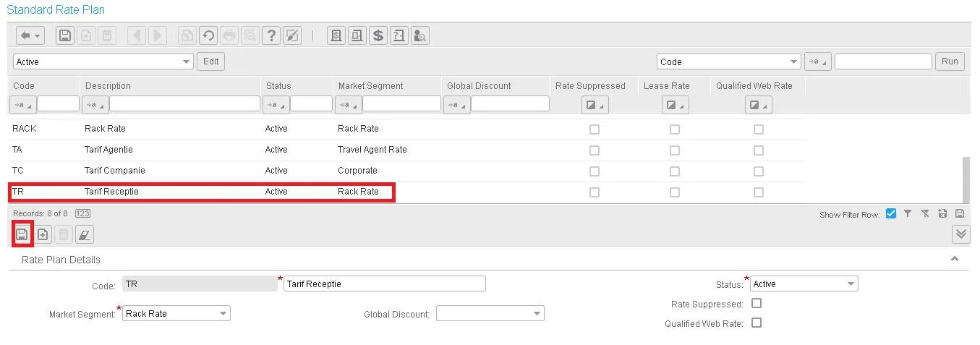Check Lease Rate for the TR row

click(x=675, y=192)
